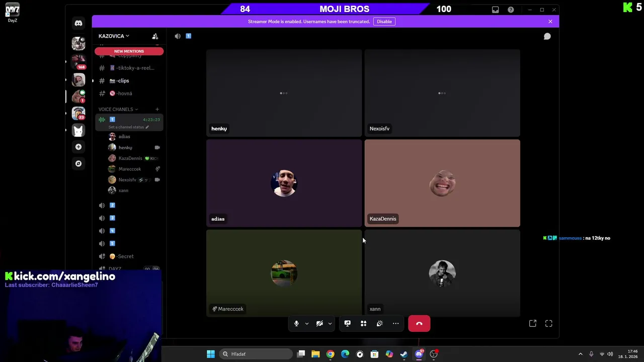Image resolution: width=644 pixels, height=362 pixels.
Task: Jump to NEW MENTIONS
Action: pos(129,51)
